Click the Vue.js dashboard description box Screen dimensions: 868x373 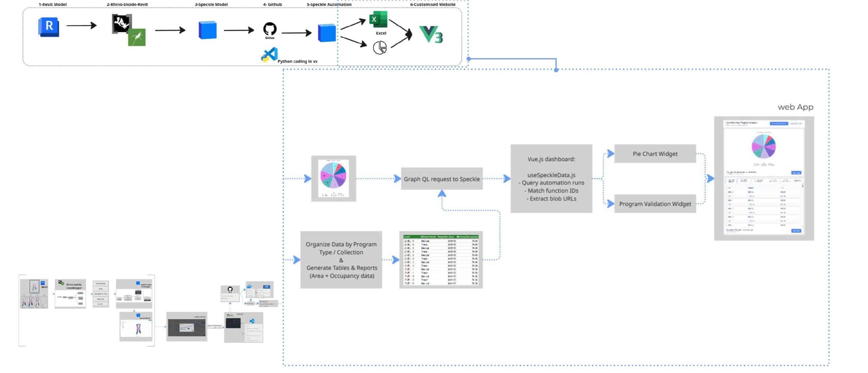551,179
